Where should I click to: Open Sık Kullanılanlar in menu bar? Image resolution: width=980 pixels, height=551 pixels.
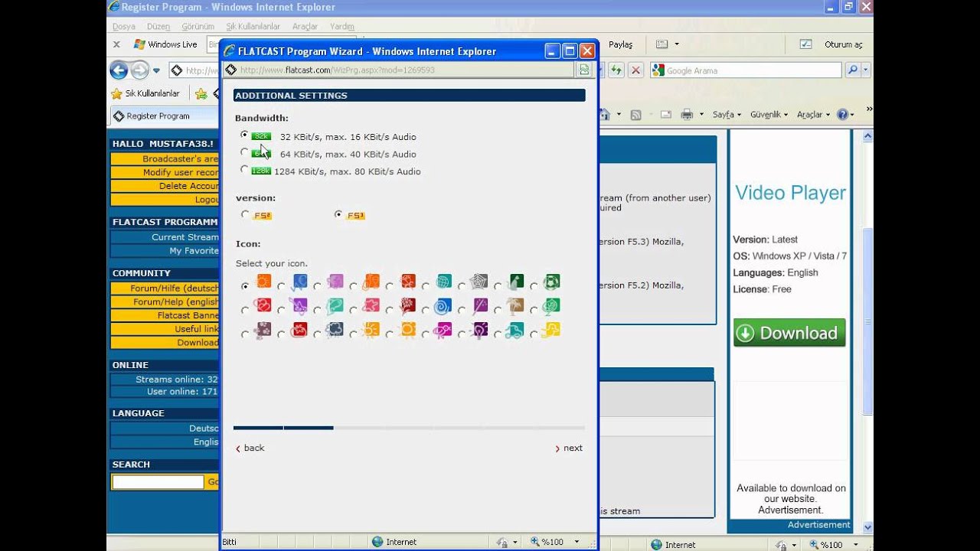(253, 26)
